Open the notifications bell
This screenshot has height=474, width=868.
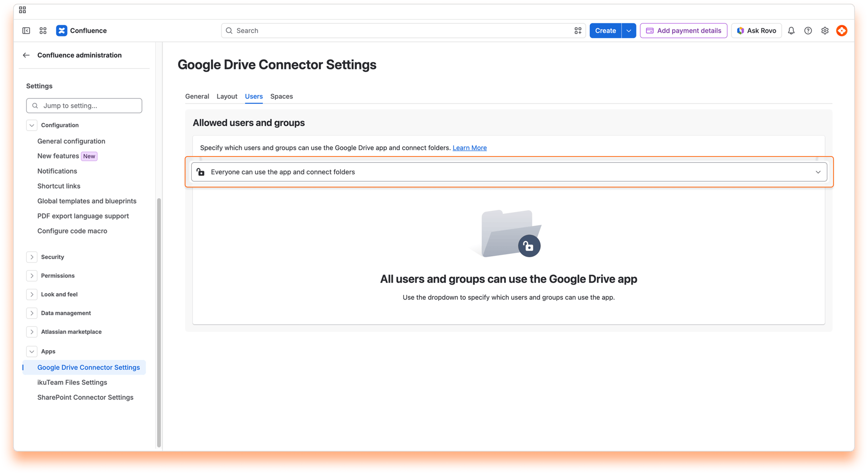click(791, 31)
